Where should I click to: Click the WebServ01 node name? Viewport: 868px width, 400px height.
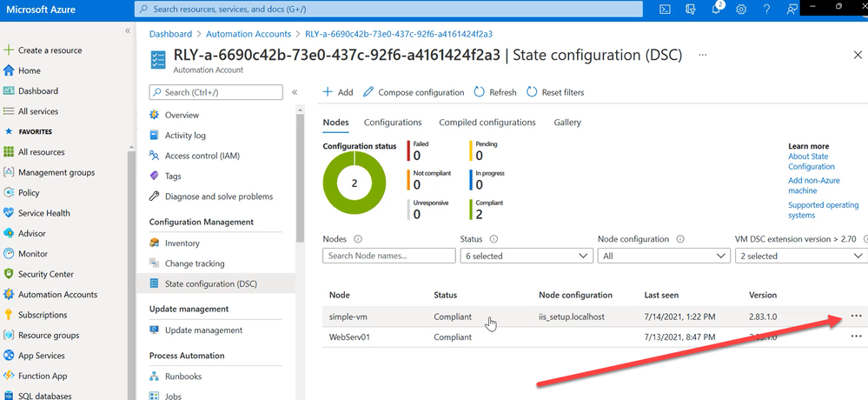point(349,337)
